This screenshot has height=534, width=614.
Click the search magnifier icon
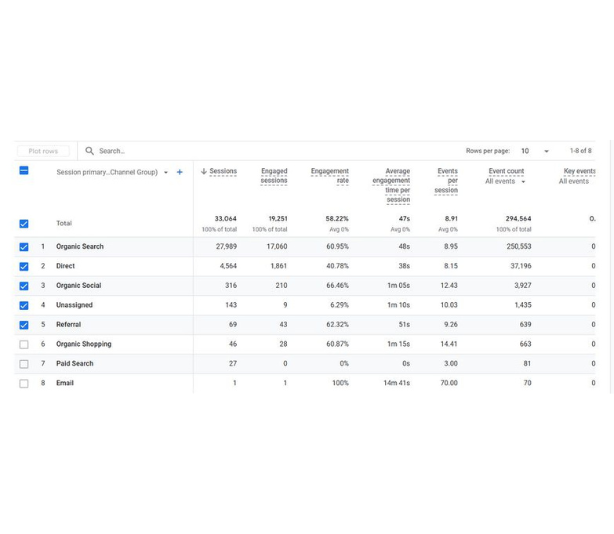pos(90,151)
